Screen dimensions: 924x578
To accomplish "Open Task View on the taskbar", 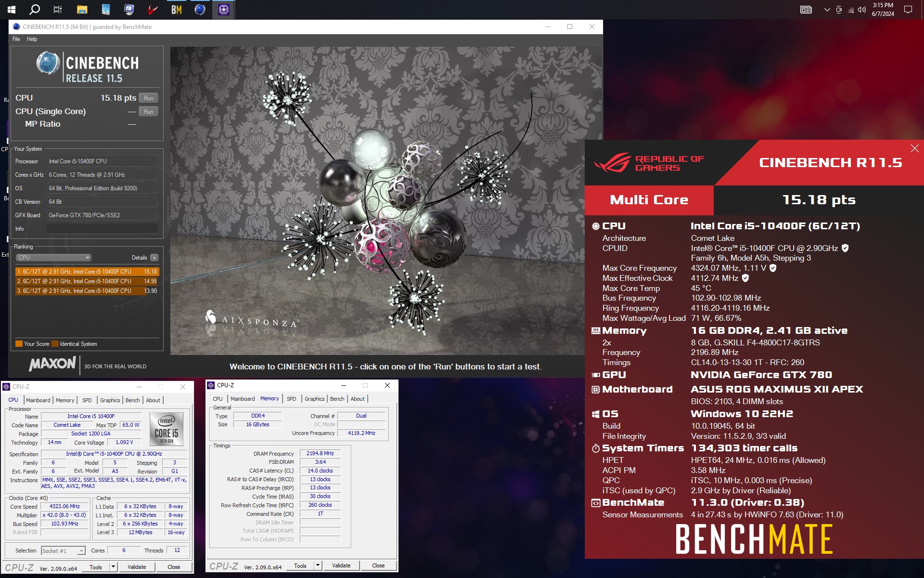I will point(58,9).
